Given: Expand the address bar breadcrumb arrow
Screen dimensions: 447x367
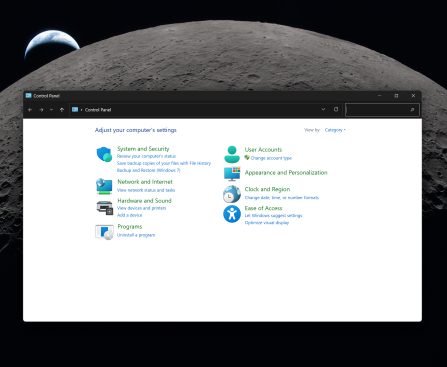Looking at the screenshot, I should tap(81, 110).
